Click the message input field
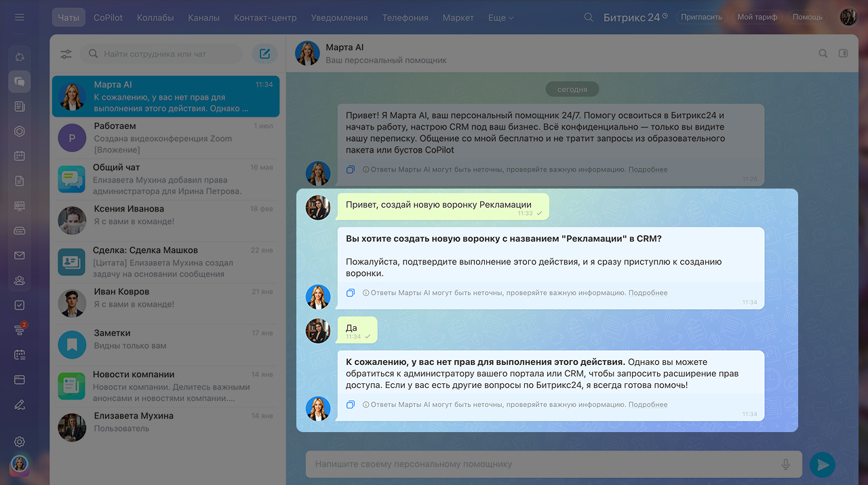Viewport: 868px width, 485px height. [x=542, y=465]
